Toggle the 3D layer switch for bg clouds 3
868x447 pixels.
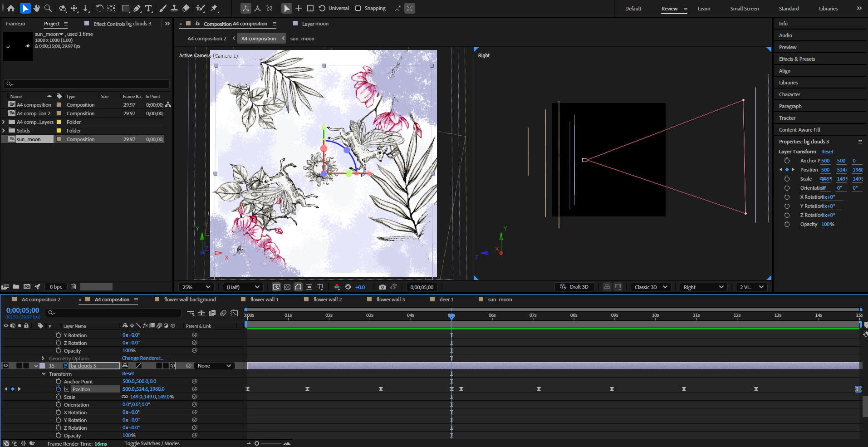(x=172, y=366)
